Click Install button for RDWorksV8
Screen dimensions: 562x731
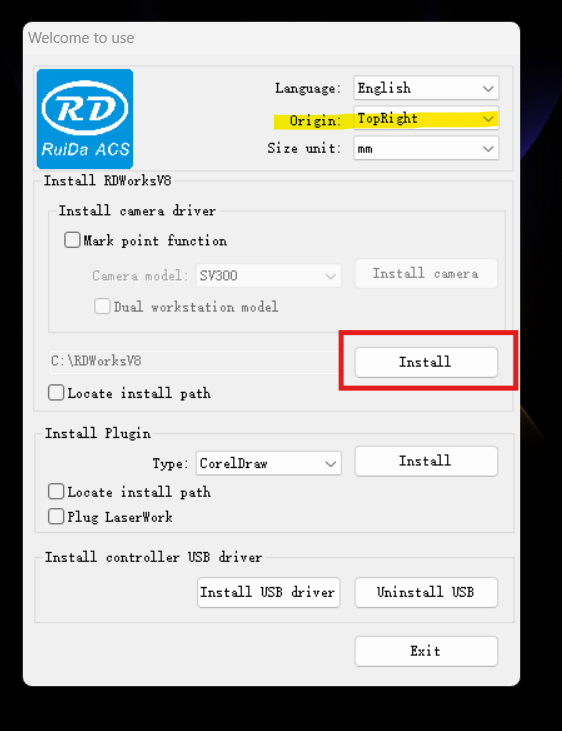click(426, 362)
